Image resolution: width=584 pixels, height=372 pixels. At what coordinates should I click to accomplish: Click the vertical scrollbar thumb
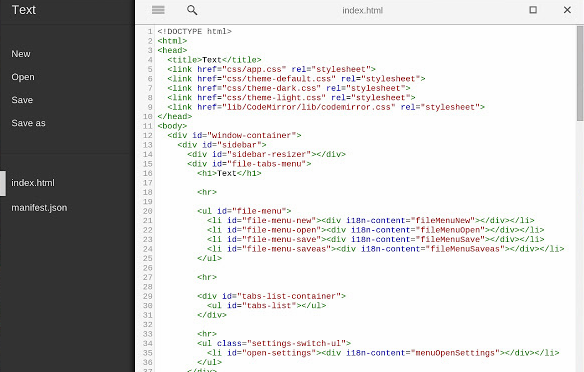580,73
